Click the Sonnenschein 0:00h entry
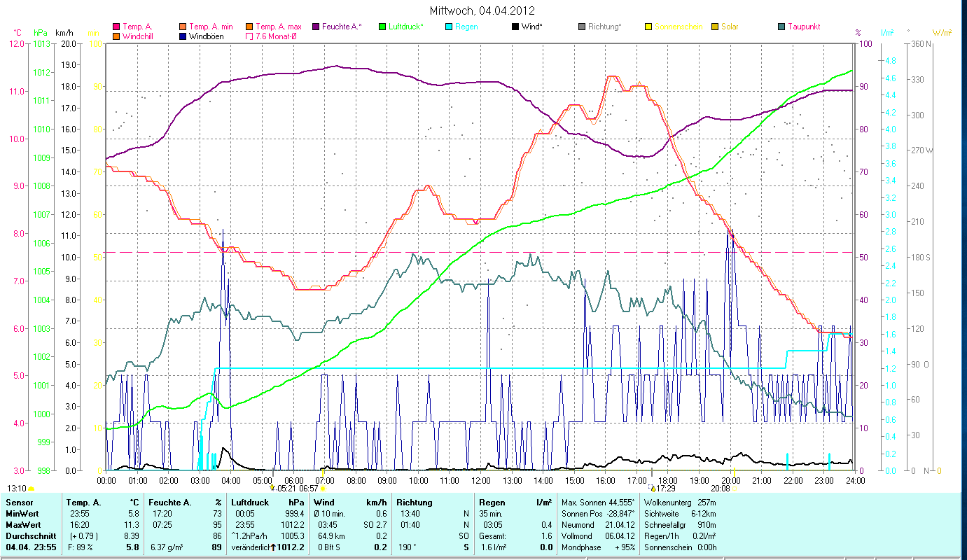967x560 pixels. [x=679, y=547]
